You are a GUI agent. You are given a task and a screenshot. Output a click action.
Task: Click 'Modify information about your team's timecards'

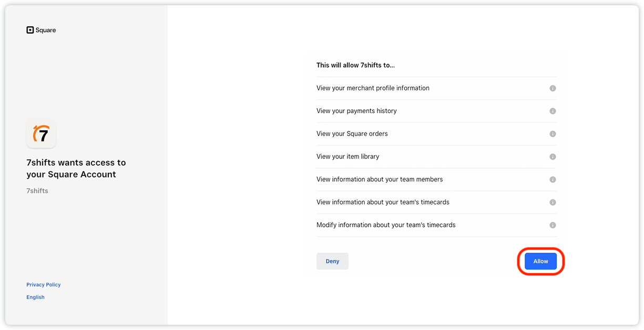point(386,225)
